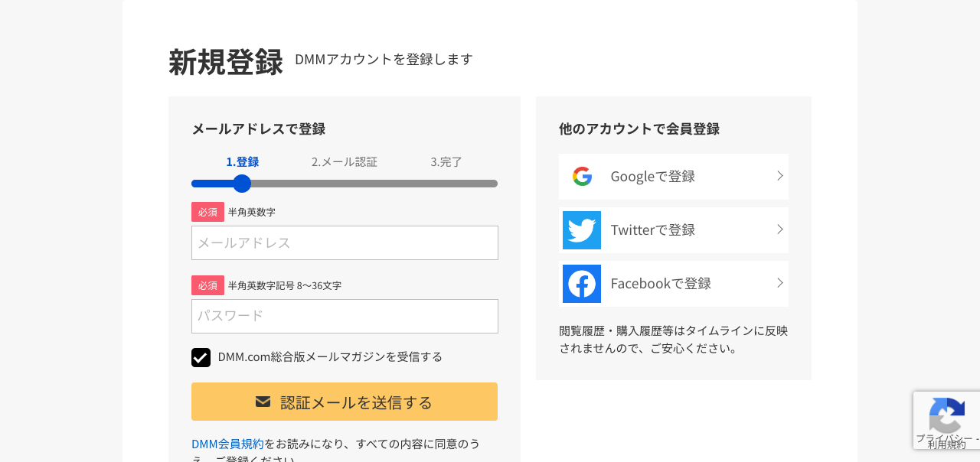The image size is (980, 462).
Task: Click the 認証メールを送信する button
Action: 345,401
